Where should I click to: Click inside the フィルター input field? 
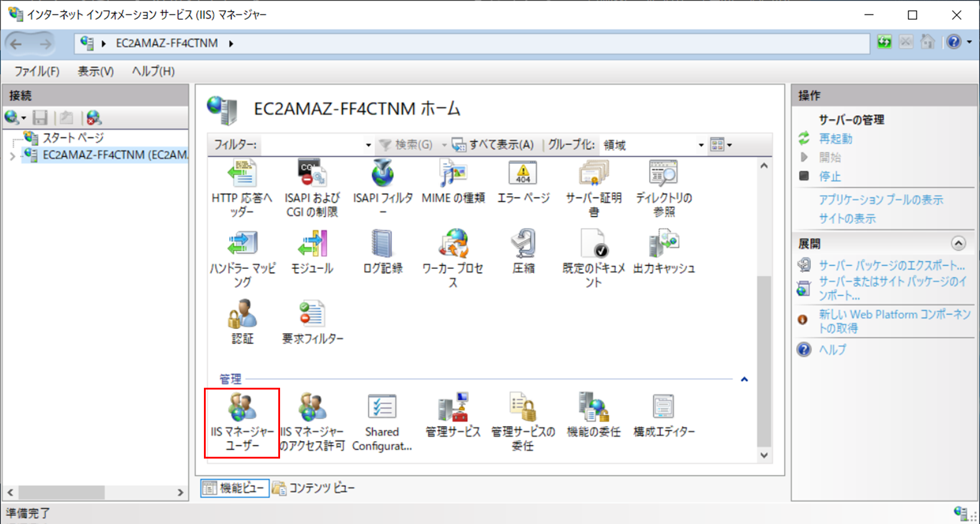click(x=311, y=145)
